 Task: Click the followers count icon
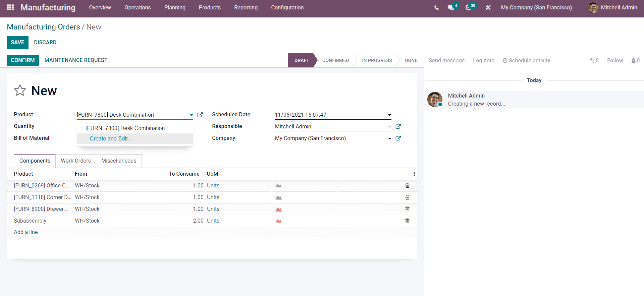pyautogui.click(x=635, y=60)
